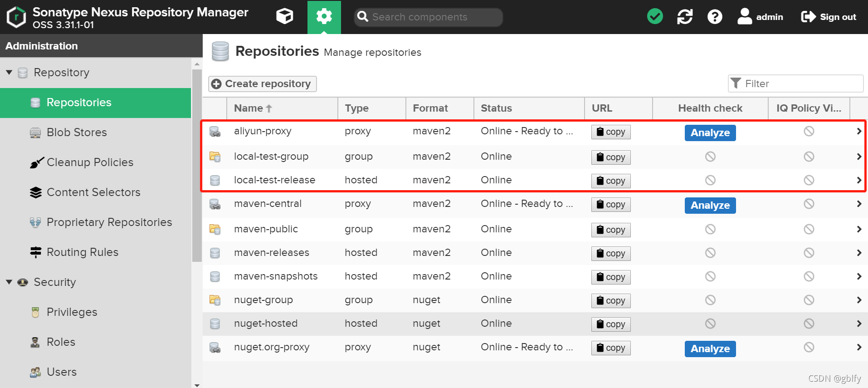
Task: Open maven-central row chevron
Action: (859, 204)
